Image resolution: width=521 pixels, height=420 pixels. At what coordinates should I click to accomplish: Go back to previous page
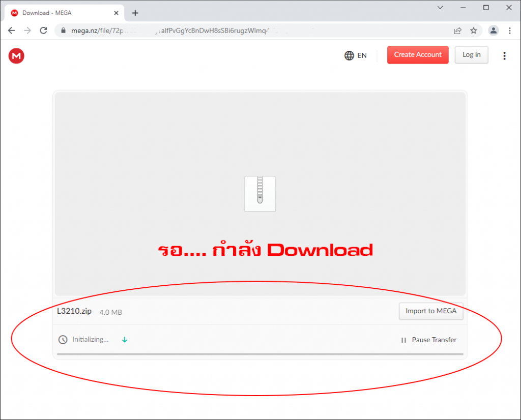click(x=11, y=31)
